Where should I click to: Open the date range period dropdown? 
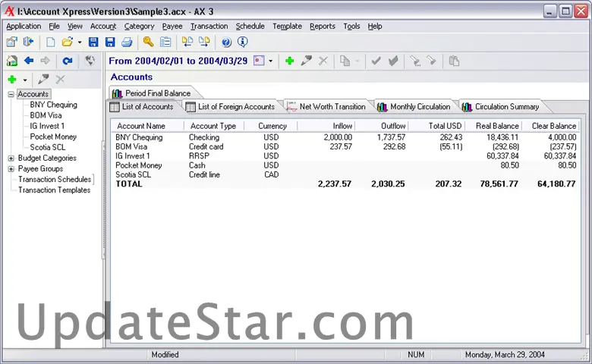270,61
